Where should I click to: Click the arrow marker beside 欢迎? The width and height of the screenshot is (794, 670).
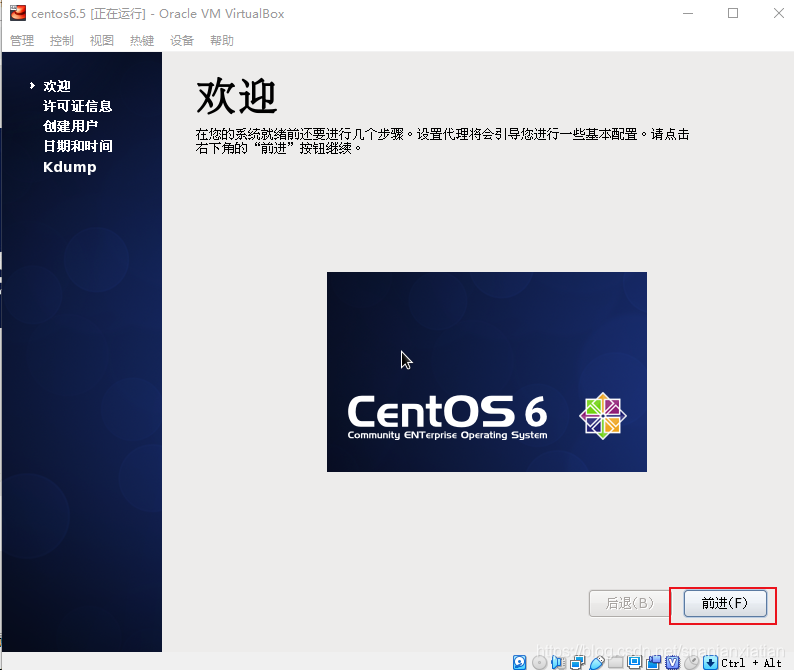pos(32,86)
